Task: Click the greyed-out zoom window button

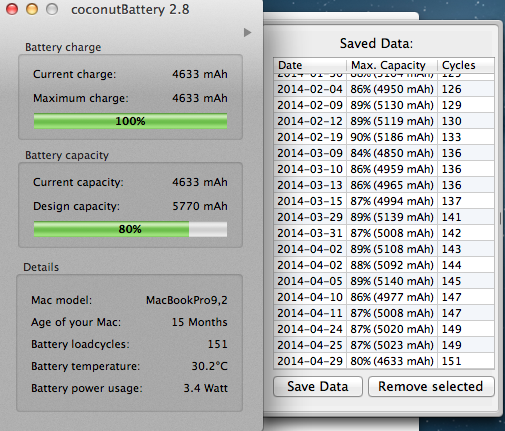Action: coord(52,9)
